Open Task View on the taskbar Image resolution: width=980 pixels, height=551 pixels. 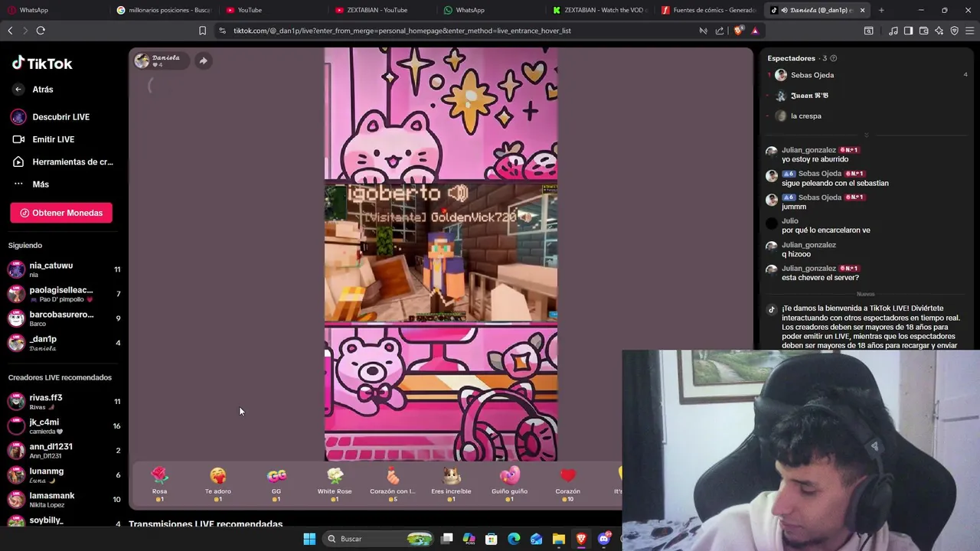[447, 539]
